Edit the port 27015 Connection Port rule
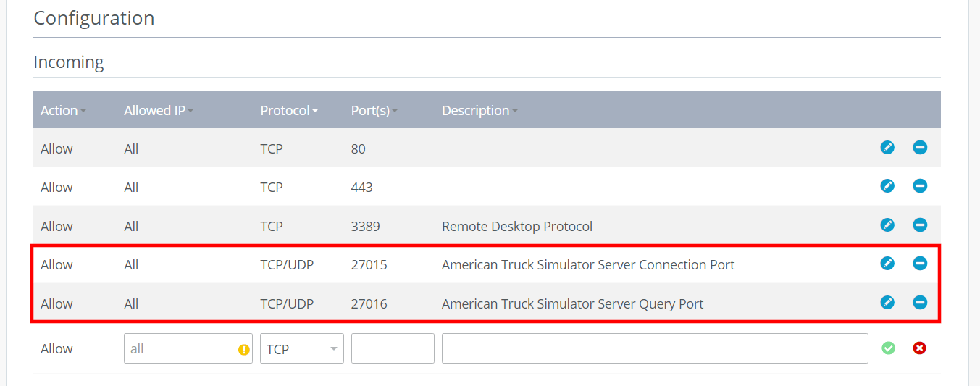Image resolution: width=980 pixels, height=386 pixels. point(887,264)
